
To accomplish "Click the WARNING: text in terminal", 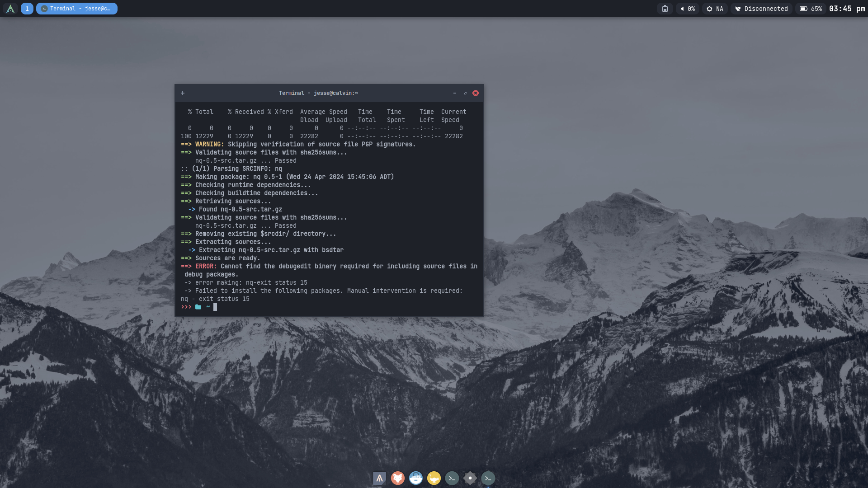I will [x=210, y=145].
